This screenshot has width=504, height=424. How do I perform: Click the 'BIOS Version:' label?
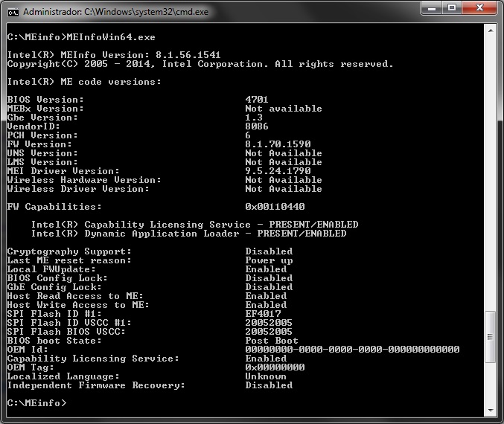45,100
